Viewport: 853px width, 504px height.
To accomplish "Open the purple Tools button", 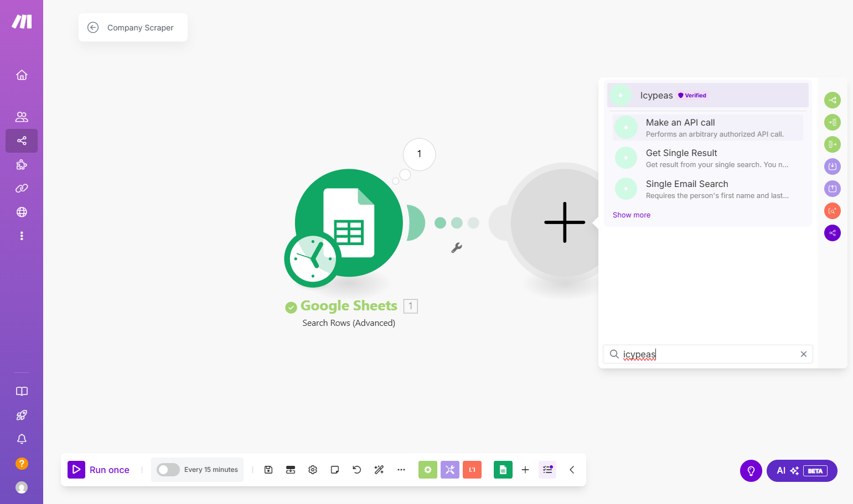I will 450,470.
